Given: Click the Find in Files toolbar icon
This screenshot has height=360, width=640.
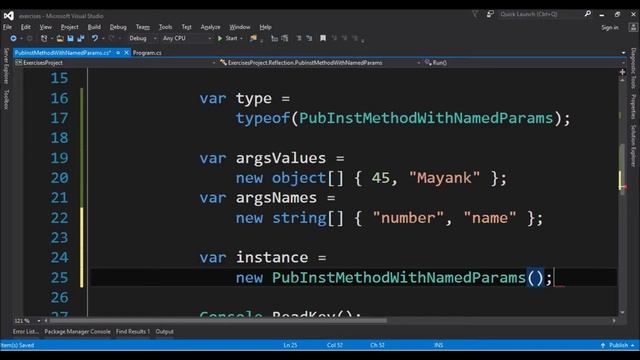Looking at the screenshot, I should point(253,38).
